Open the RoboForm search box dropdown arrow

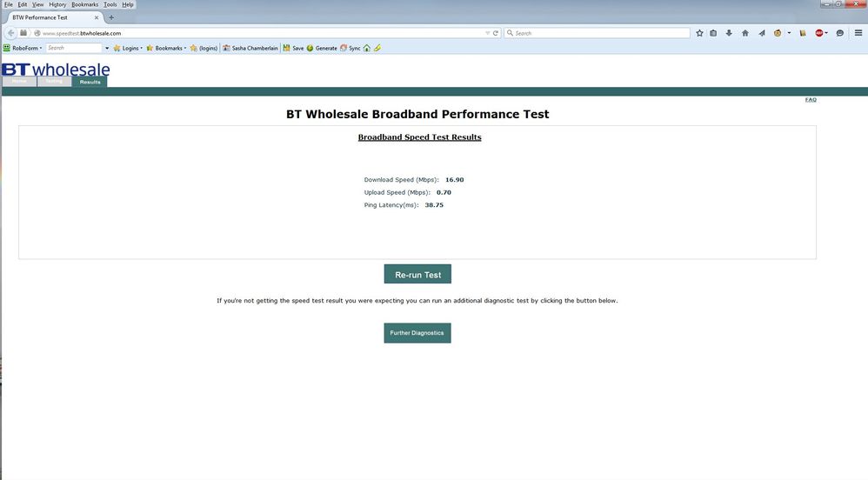pyautogui.click(x=107, y=48)
